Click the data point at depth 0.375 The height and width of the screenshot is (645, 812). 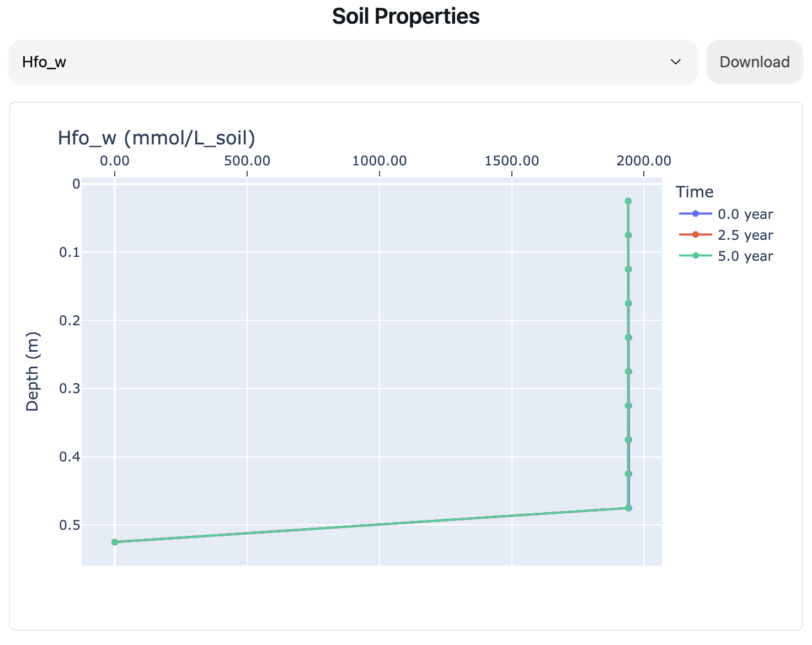pyautogui.click(x=628, y=440)
